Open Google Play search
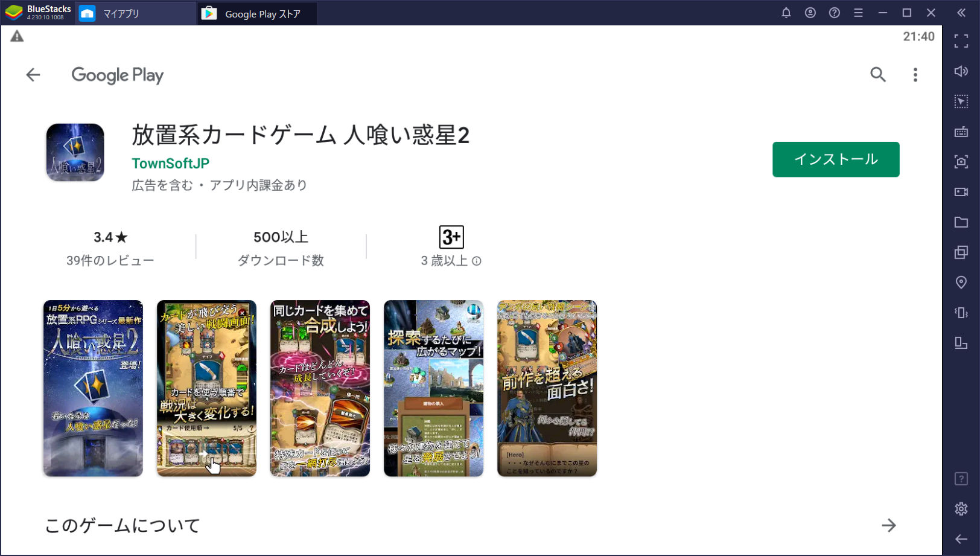The height and width of the screenshot is (556, 980). (x=878, y=75)
